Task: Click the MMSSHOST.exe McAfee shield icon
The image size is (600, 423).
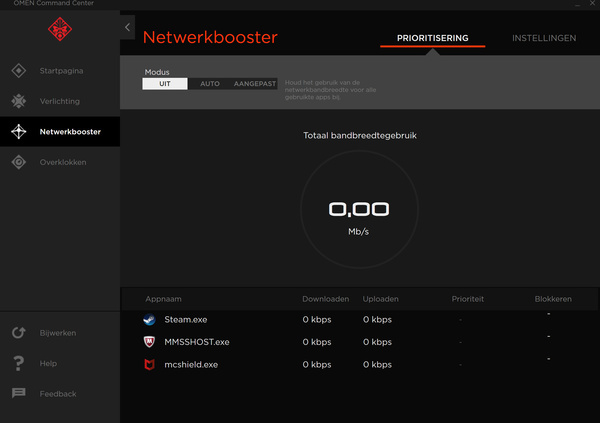Action: [149, 341]
